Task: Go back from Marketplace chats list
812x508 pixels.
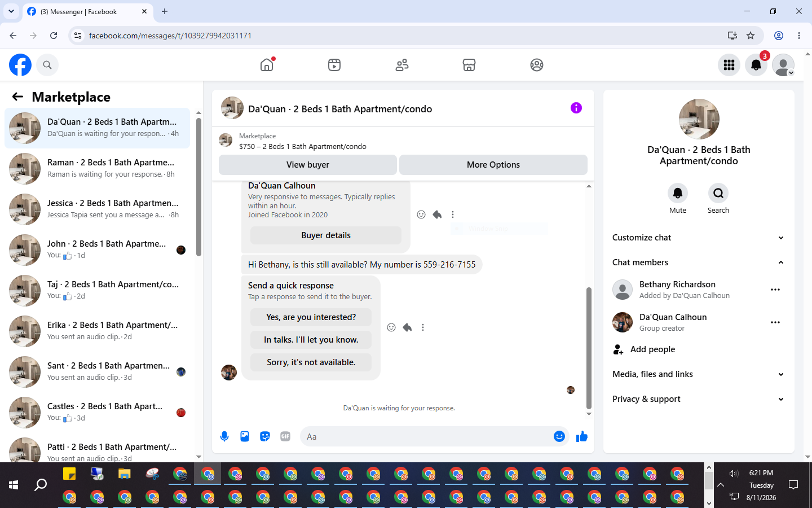Action: pyautogui.click(x=17, y=97)
